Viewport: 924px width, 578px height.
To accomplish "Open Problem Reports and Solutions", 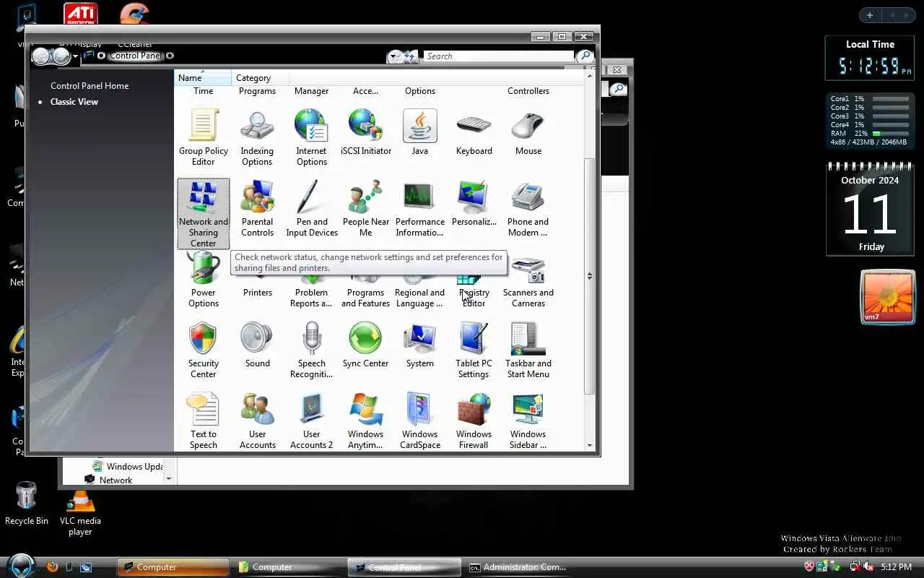I will tap(311, 297).
